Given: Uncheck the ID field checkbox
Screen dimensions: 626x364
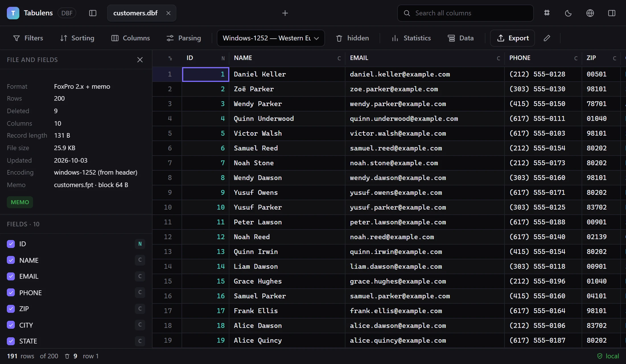Looking at the screenshot, I should (11, 244).
